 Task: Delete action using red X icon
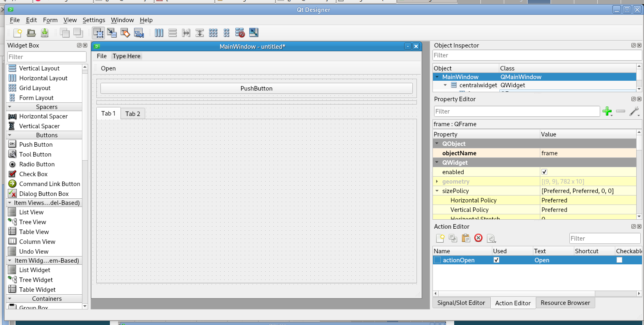(478, 238)
